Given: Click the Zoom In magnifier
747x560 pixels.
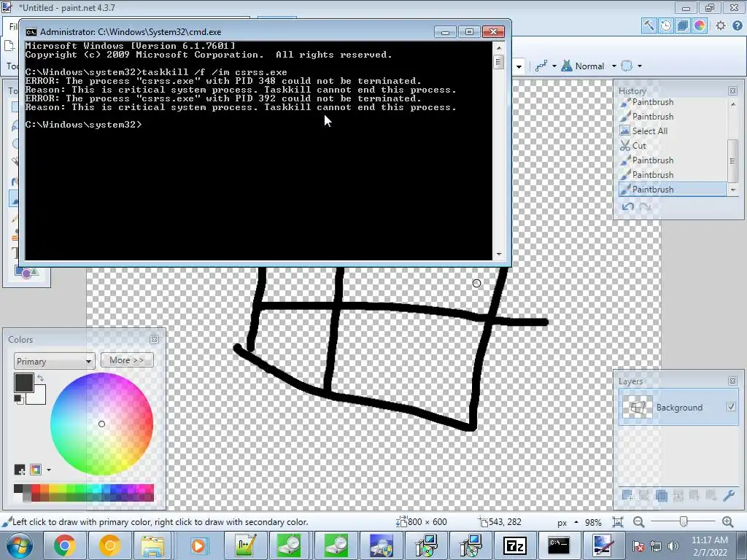Looking at the screenshot, I should [x=727, y=522].
